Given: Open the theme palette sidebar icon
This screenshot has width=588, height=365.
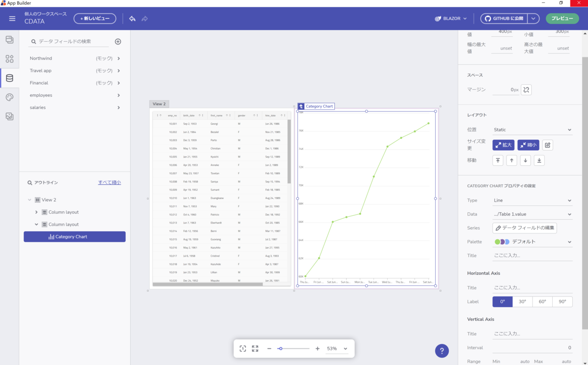Looking at the screenshot, I should [x=9, y=97].
